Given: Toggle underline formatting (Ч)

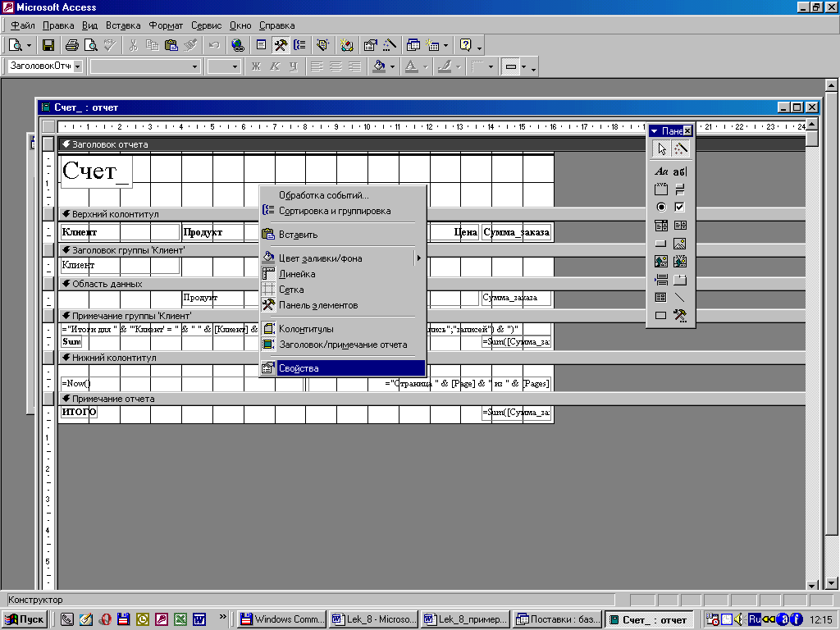Looking at the screenshot, I should [294, 67].
